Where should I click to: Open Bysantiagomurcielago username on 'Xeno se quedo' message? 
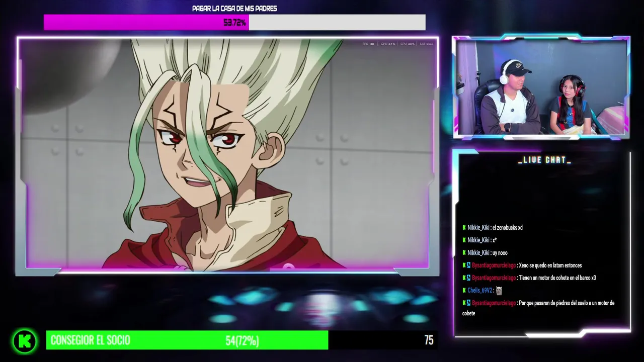click(x=494, y=265)
